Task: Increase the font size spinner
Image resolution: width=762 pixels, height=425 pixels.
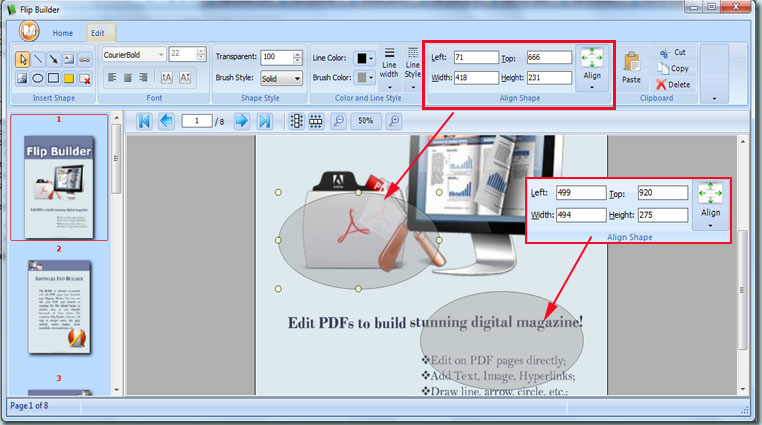Action: (x=201, y=51)
